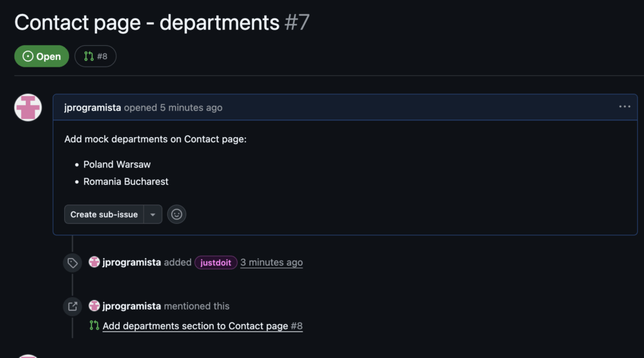The image size is (644, 358).
Task: Click small avatar in the label added event
Action: pyautogui.click(x=94, y=262)
